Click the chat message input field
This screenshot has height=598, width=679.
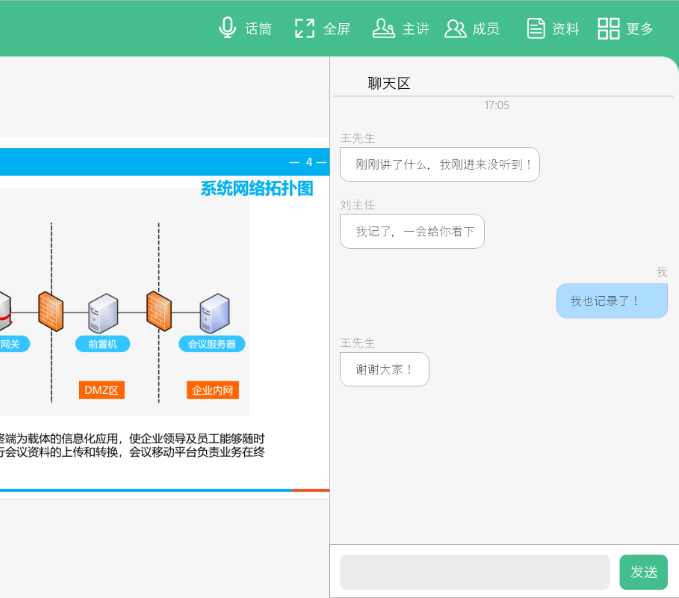click(475, 572)
